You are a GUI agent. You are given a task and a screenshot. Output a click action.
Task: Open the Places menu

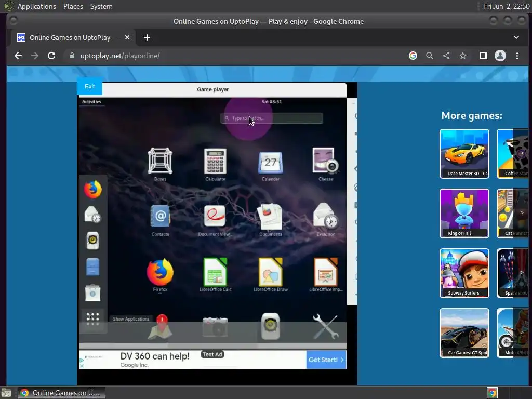[x=73, y=6]
